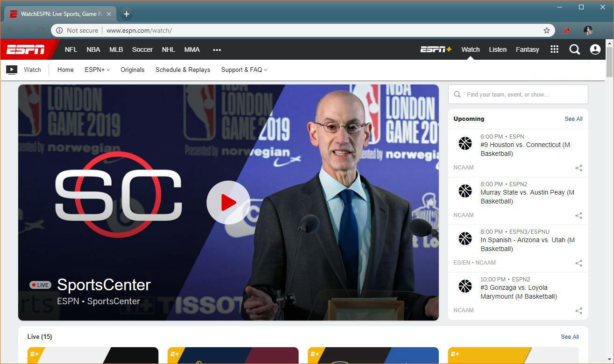Click the browser address bar URL
The width and height of the screenshot is (614, 364).
[x=139, y=30]
